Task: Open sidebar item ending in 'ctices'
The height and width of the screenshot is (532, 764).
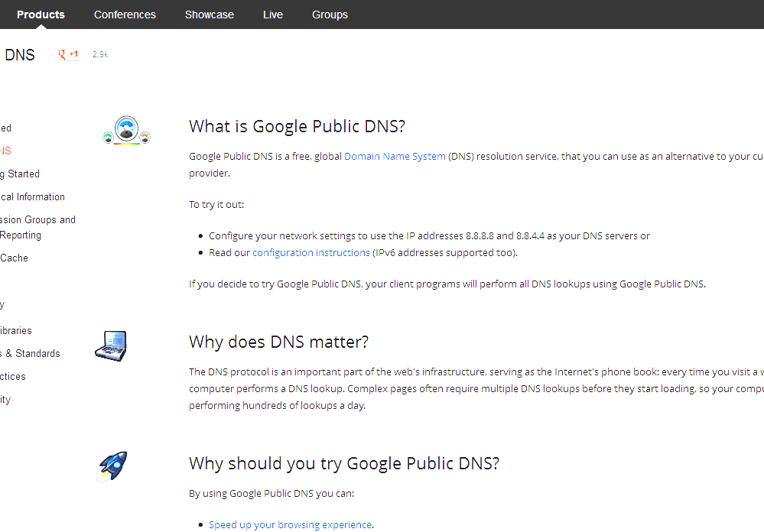Action: coord(13,377)
